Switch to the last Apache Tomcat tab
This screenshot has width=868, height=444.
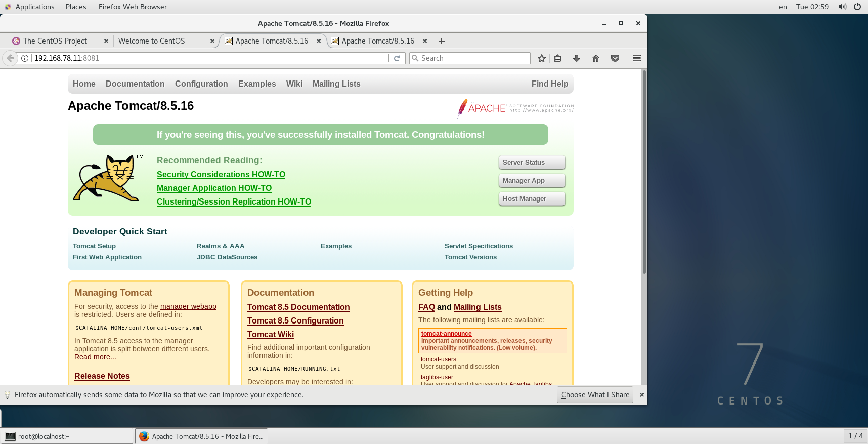(378, 41)
